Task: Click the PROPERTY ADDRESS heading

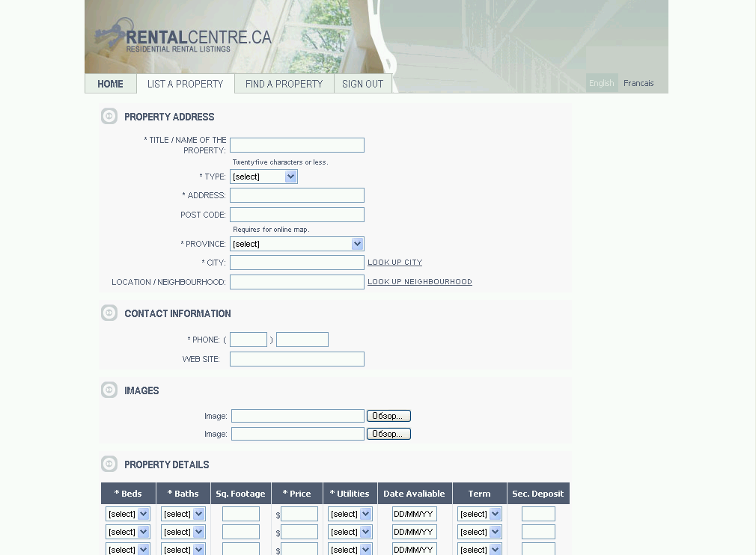Action: tap(169, 117)
